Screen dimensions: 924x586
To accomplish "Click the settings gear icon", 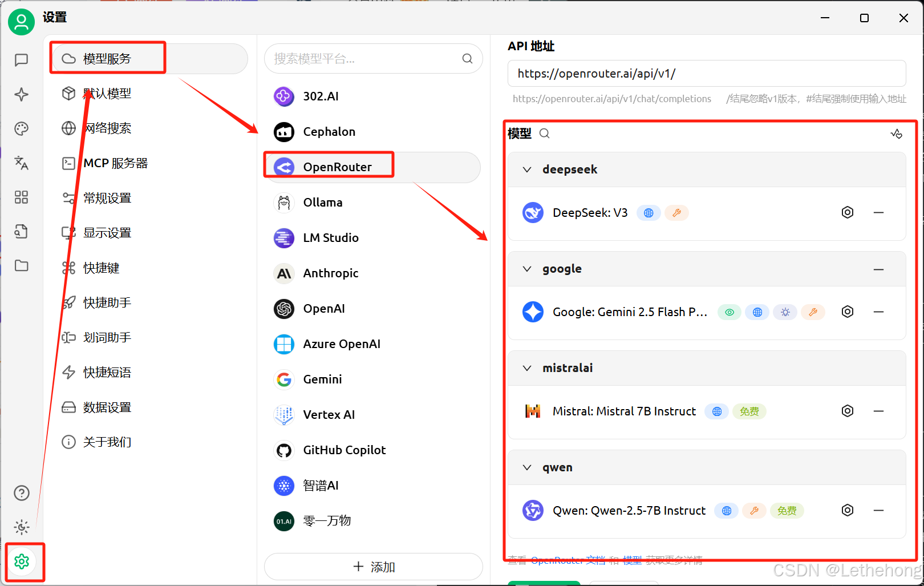I will [x=22, y=561].
